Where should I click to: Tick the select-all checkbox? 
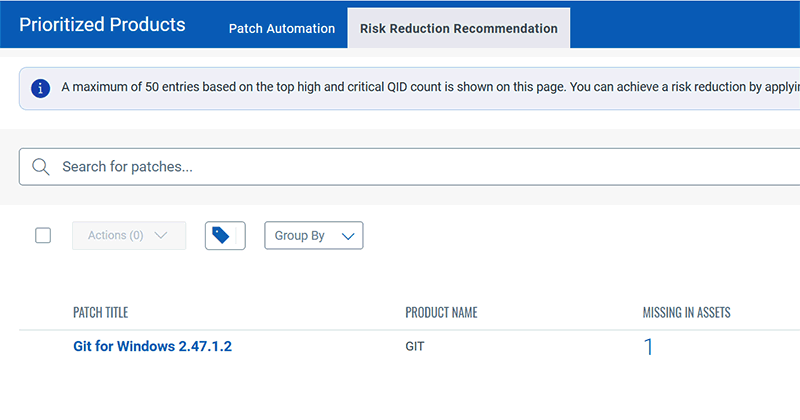tap(43, 235)
